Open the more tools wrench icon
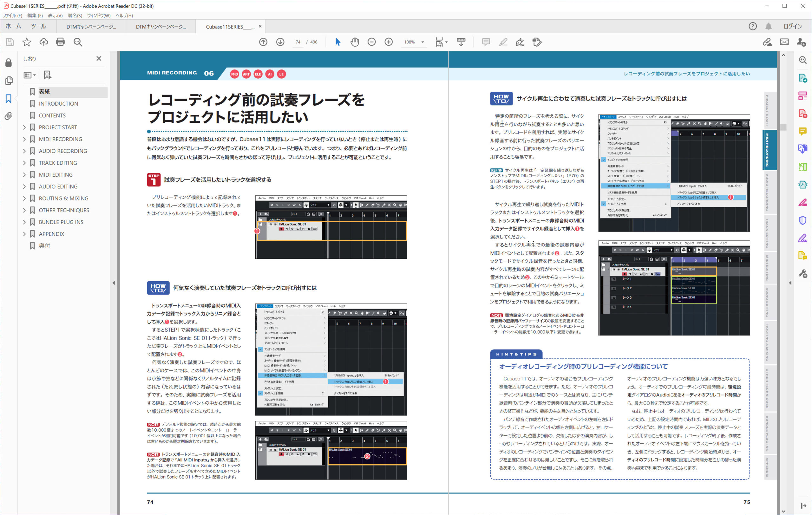This screenshot has width=812, height=515. pos(802,273)
